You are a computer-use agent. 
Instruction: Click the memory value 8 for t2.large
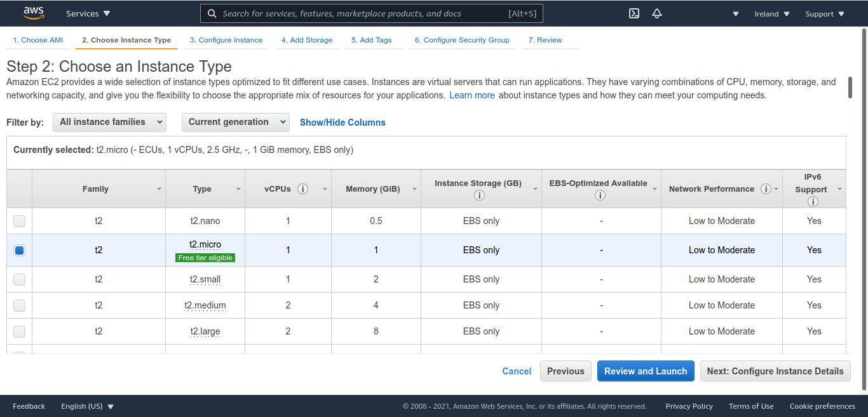(376, 331)
